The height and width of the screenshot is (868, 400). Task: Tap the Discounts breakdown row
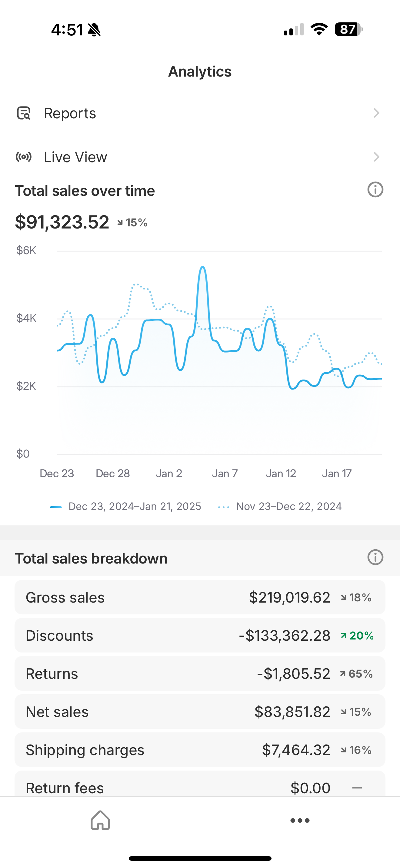click(x=200, y=636)
